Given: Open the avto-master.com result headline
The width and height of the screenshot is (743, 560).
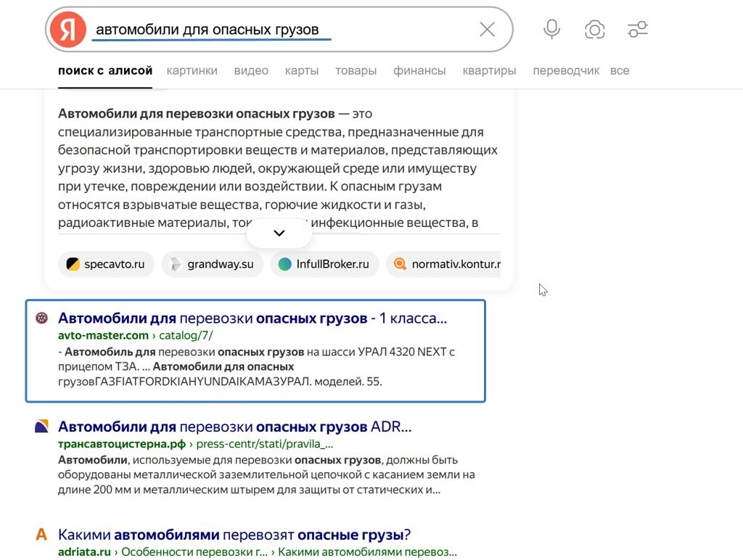Looking at the screenshot, I should pyautogui.click(x=253, y=317).
